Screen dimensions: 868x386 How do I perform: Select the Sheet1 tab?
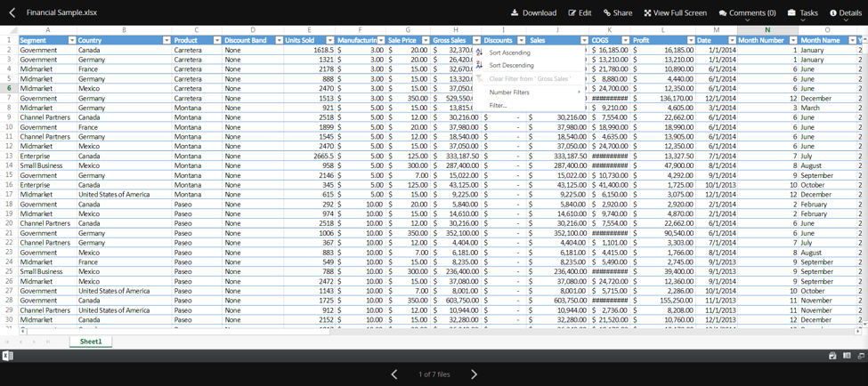point(91,342)
